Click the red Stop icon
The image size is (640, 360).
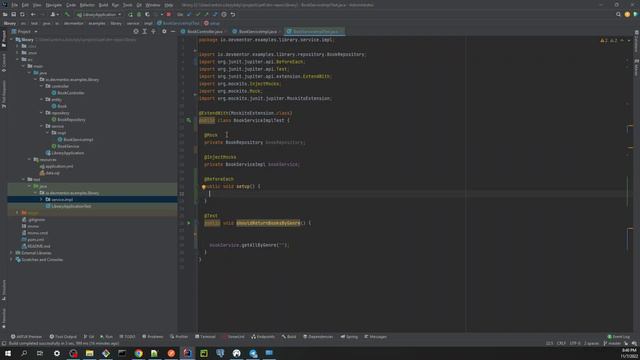pos(169,14)
